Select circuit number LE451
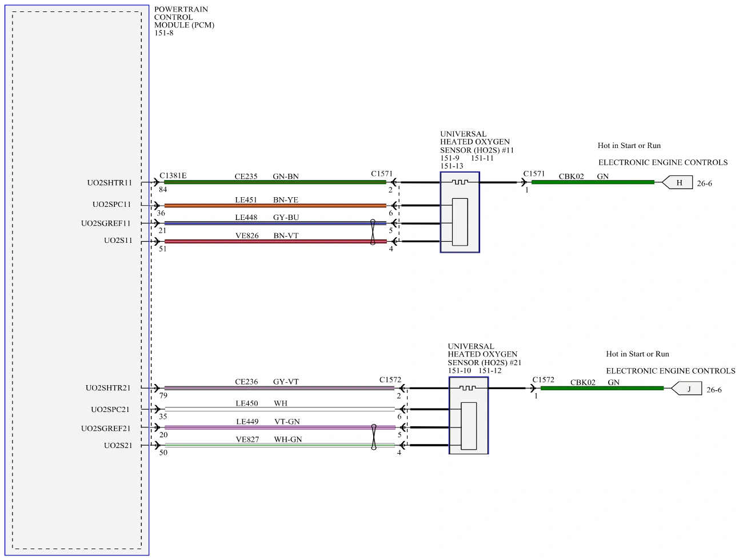Image resolution: width=739 pixels, height=560 pixels. [x=246, y=200]
